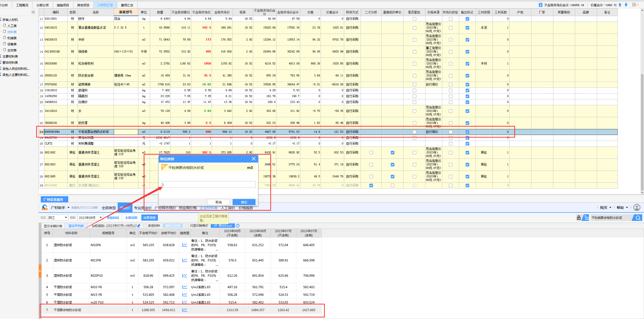
Task: Select the 全部类型 price tab
Action: pyautogui.click(x=109, y=208)
